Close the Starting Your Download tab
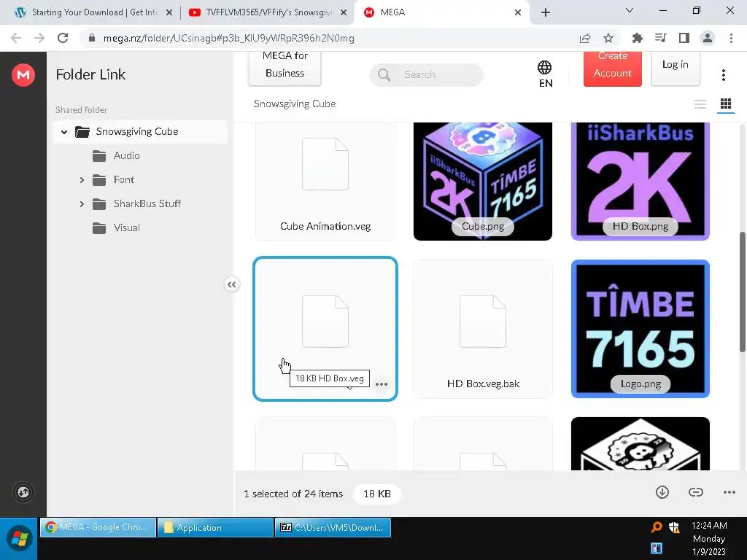The image size is (747, 560). [169, 13]
